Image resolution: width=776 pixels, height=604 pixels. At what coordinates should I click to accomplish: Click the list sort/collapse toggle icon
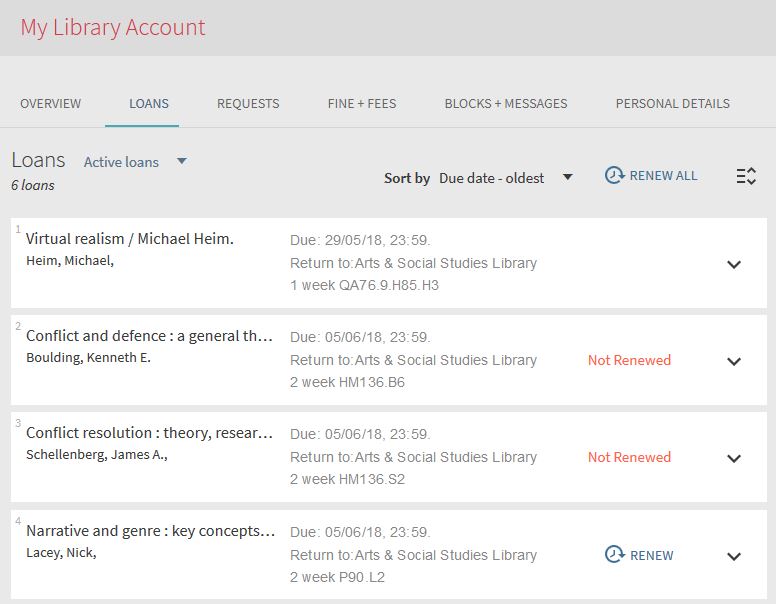[x=746, y=177]
